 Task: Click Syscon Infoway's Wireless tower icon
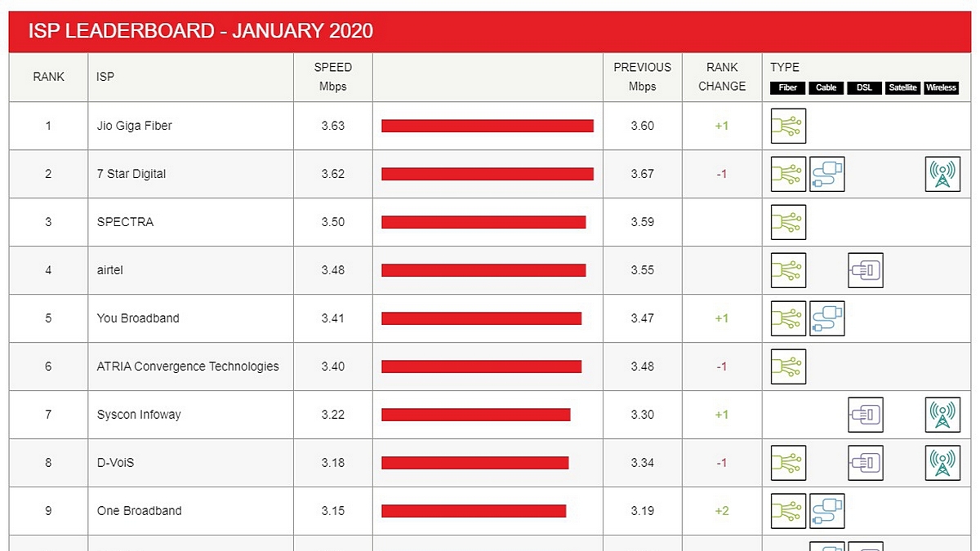[942, 415]
